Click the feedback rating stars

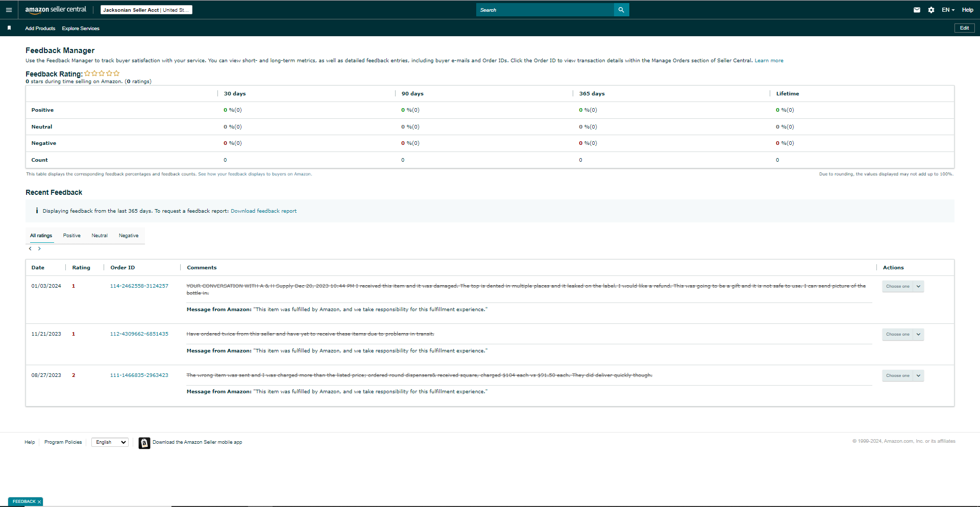[102, 73]
